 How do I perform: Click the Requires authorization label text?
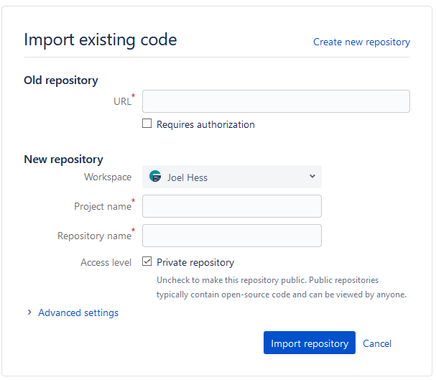click(206, 124)
